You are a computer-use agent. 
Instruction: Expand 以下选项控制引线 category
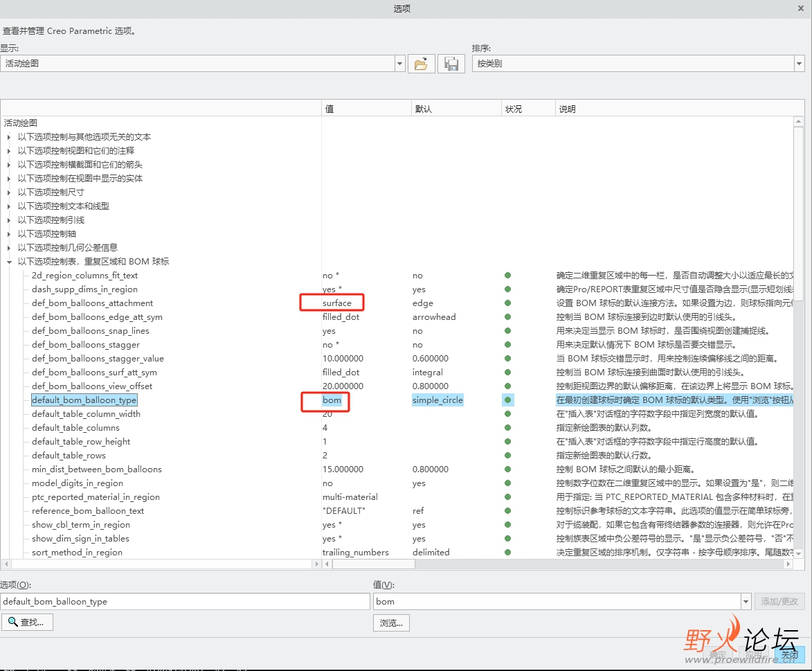click(x=9, y=220)
